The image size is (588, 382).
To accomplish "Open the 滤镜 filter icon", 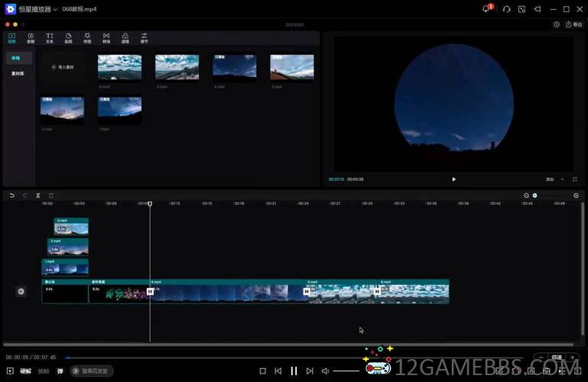I will tap(125, 37).
